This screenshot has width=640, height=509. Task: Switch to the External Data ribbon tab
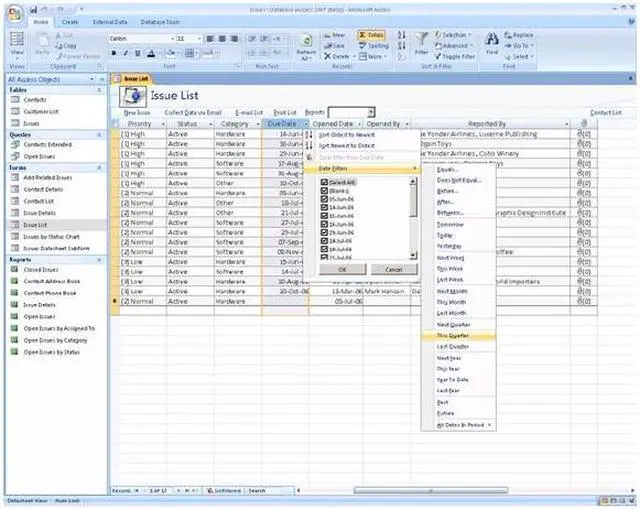click(108, 21)
